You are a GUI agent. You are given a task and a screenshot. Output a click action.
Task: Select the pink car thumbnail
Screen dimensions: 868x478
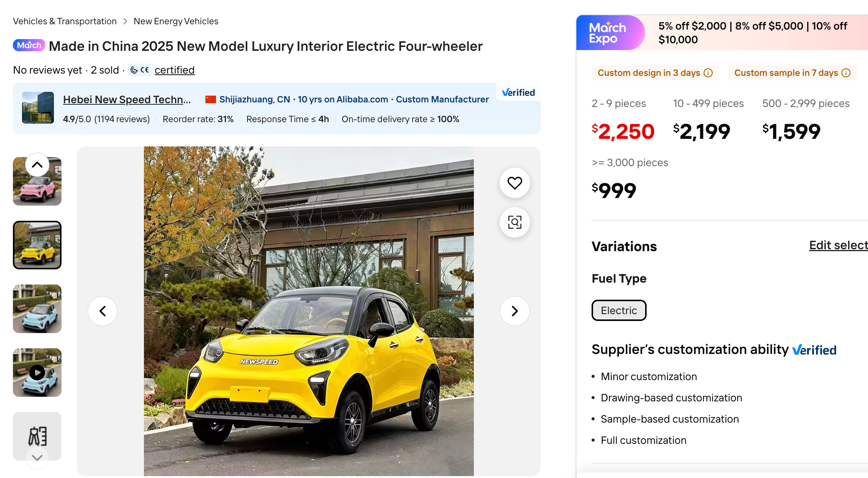pyautogui.click(x=37, y=190)
